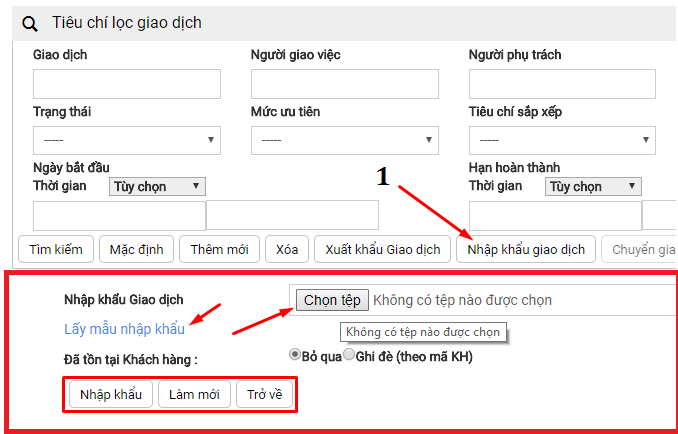Click the Đã tồn tại Khách hàng label
Screen dimensions: 678x434
131,359
